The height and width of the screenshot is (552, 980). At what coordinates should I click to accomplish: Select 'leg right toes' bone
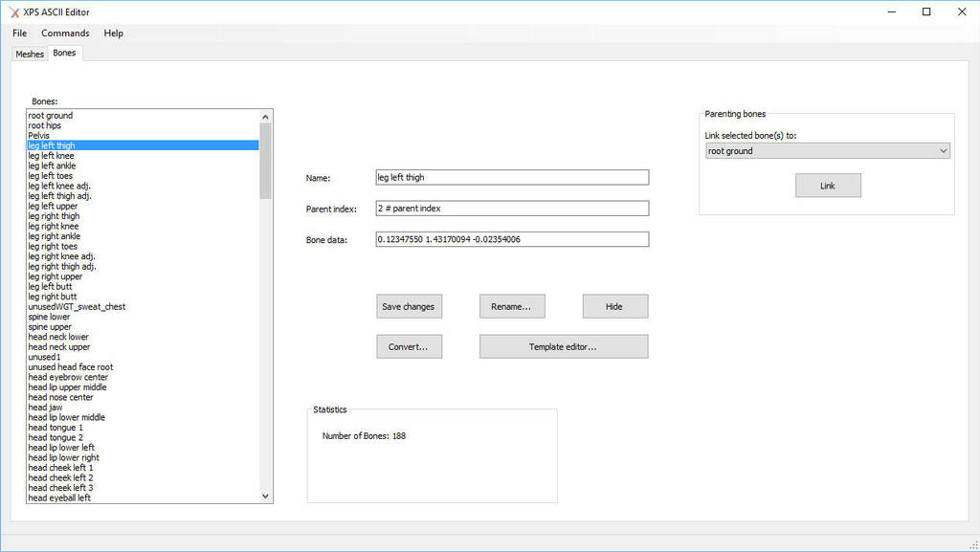tap(143, 246)
